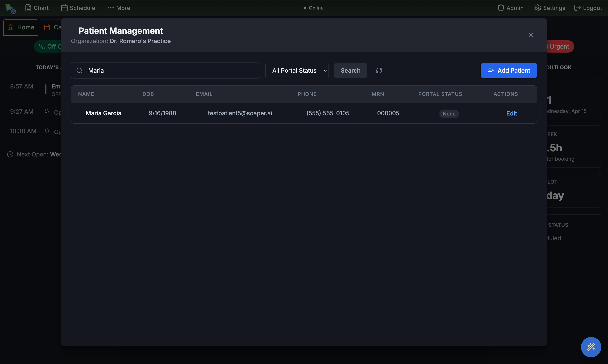Click the MRN column header
Screen dimensions: 608x364
coord(378,94)
